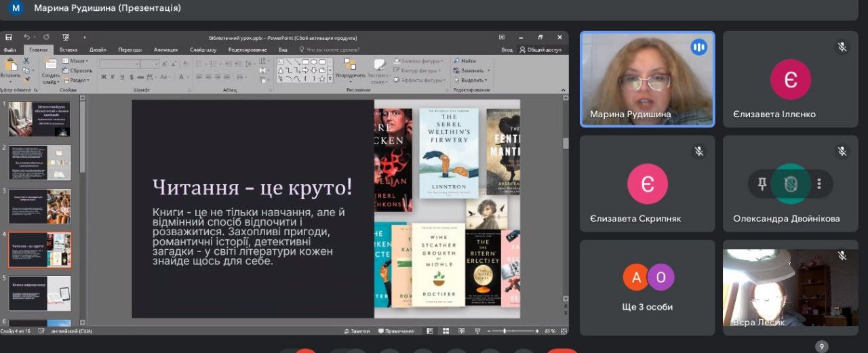Viewport: 868px width, 353px height.
Task: Open the Вставка ribbon tab
Action: click(68, 49)
